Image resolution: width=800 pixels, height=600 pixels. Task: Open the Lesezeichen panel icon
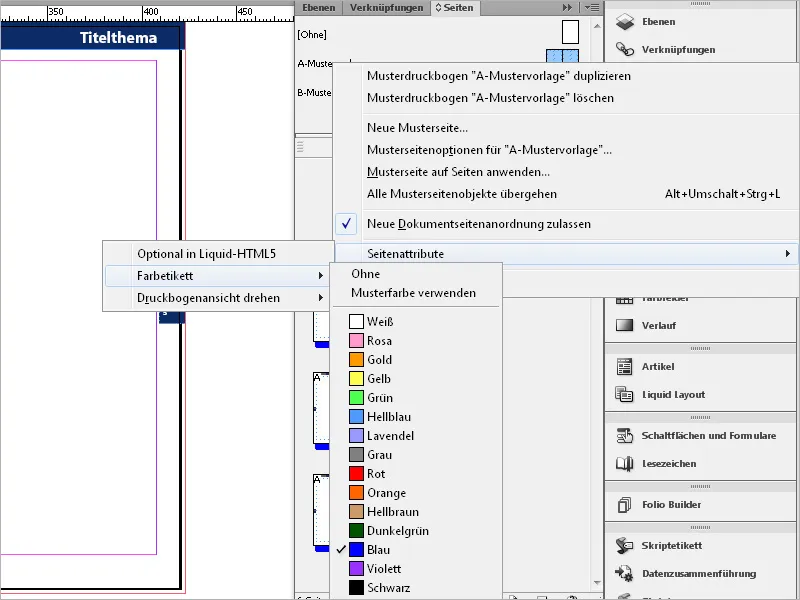(x=624, y=464)
